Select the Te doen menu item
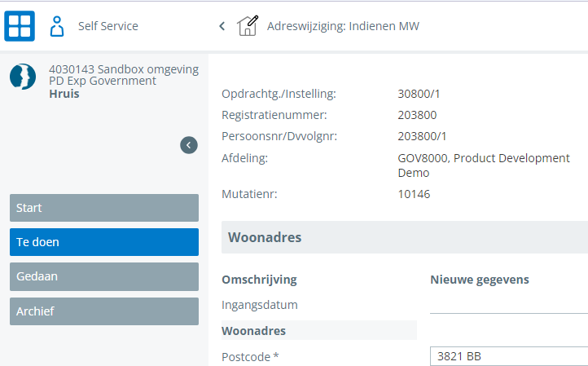 pyautogui.click(x=104, y=242)
